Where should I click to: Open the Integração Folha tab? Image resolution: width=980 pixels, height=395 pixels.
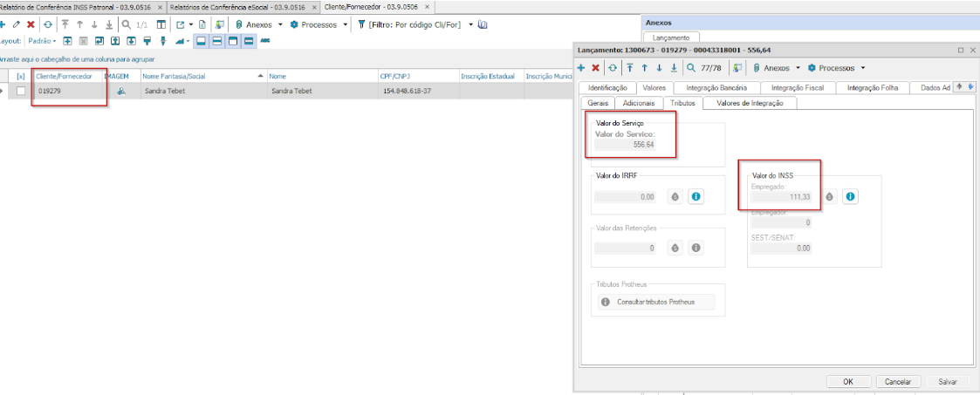point(873,88)
